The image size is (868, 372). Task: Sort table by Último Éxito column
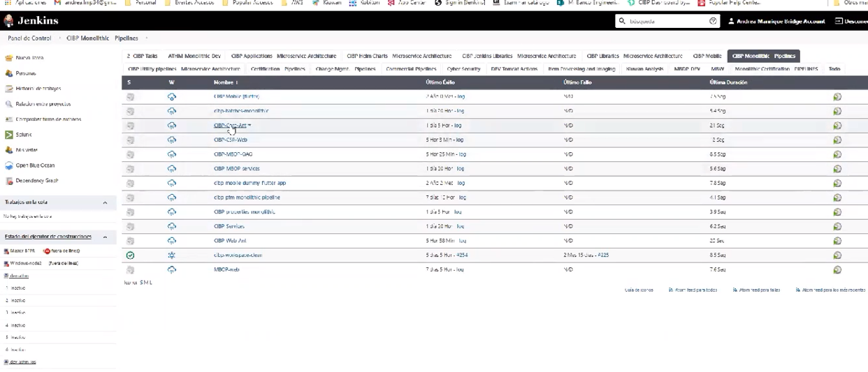[440, 82]
